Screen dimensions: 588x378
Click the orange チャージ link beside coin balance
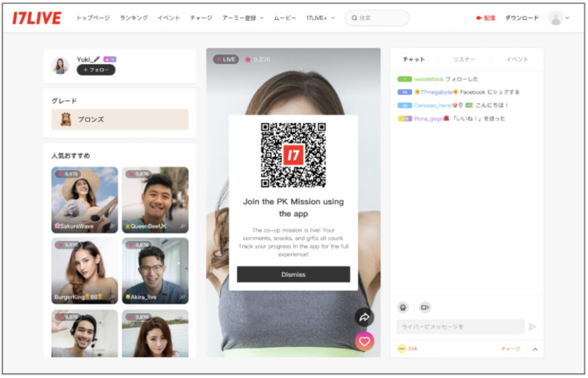(x=510, y=349)
